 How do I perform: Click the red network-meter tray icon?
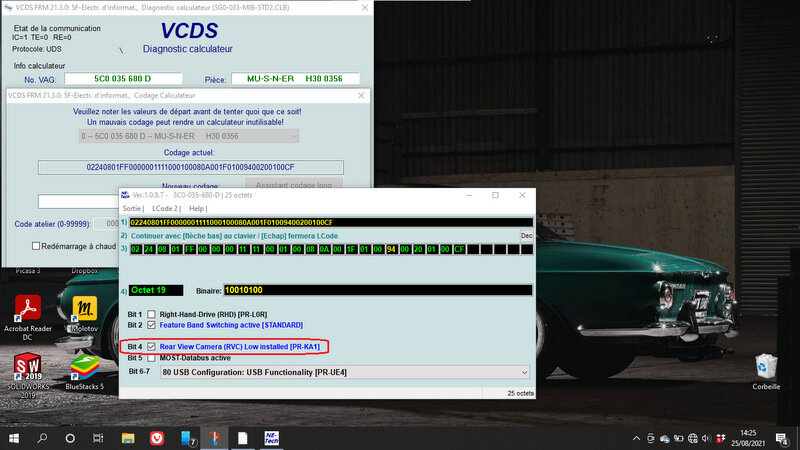point(720,438)
